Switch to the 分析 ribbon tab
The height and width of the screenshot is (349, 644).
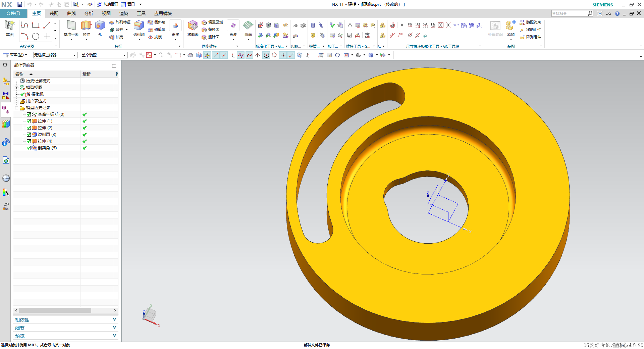pyautogui.click(x=89, y=13)
